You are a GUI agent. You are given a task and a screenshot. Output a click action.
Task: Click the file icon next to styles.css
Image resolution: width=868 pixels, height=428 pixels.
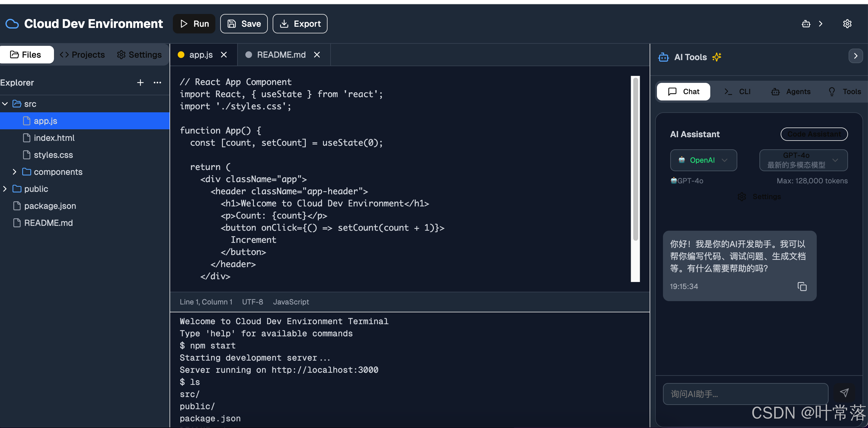(x=27, y=155)
